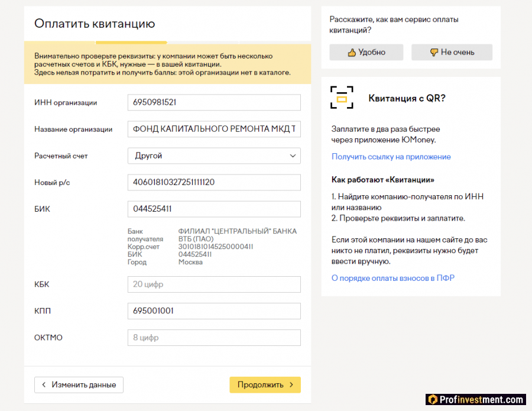Click the thumbs up icon on Удобно
532x411 pixels.
pos(351,52)
